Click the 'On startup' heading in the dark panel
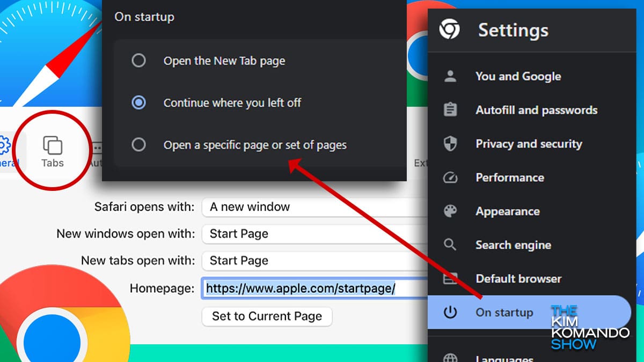Image resolution: width=644 pixels, height=362 pixels. coord(144,17)
